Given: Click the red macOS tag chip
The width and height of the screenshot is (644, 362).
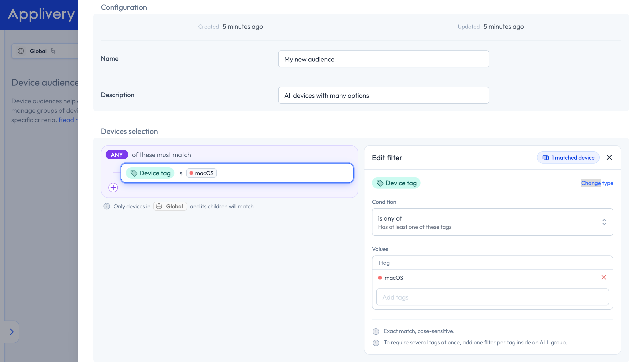Looking at the screenshot, I should point(202,173).
